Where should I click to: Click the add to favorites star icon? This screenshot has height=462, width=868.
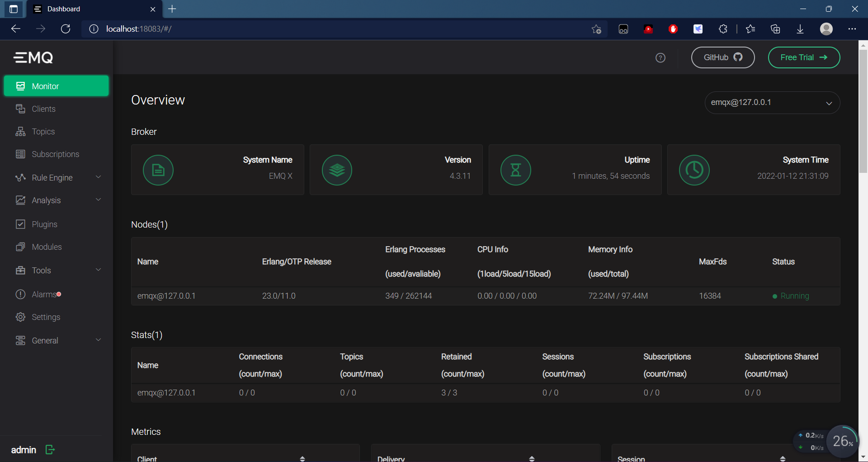(x=596, y=29)
